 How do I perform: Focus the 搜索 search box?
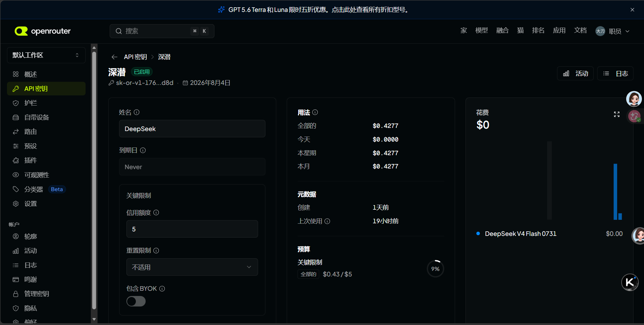pos(162,31)
